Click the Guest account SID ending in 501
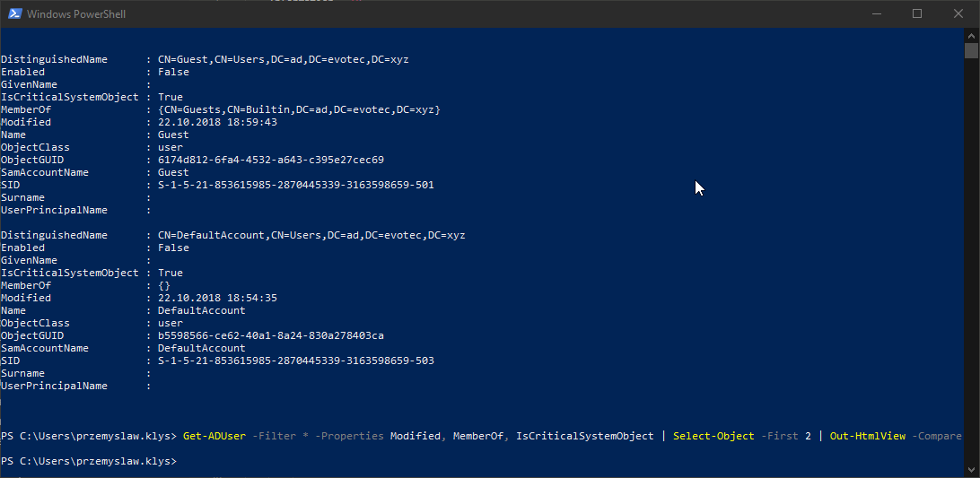The image size is (980, 478). tap(295, 185)
